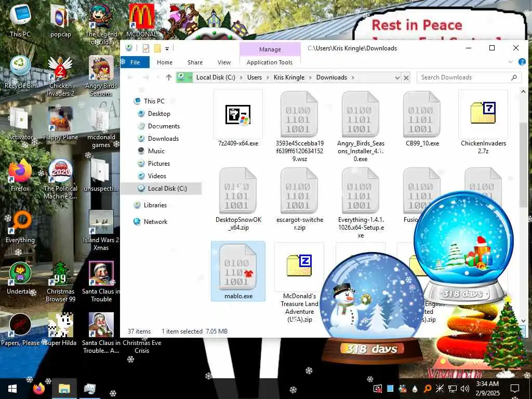
Task: Click the file list scrollbar up arrow
Action: (x=523, y=91)
